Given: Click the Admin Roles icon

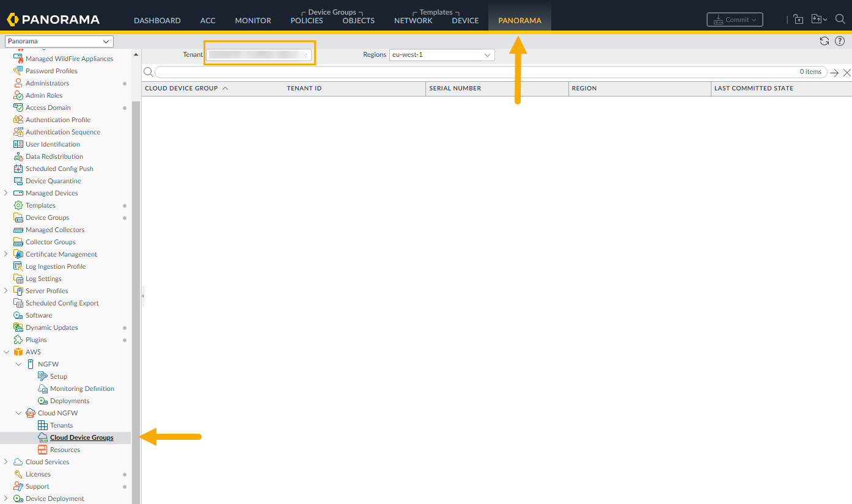Looking at the screenshot, I should tap(18, 95).
